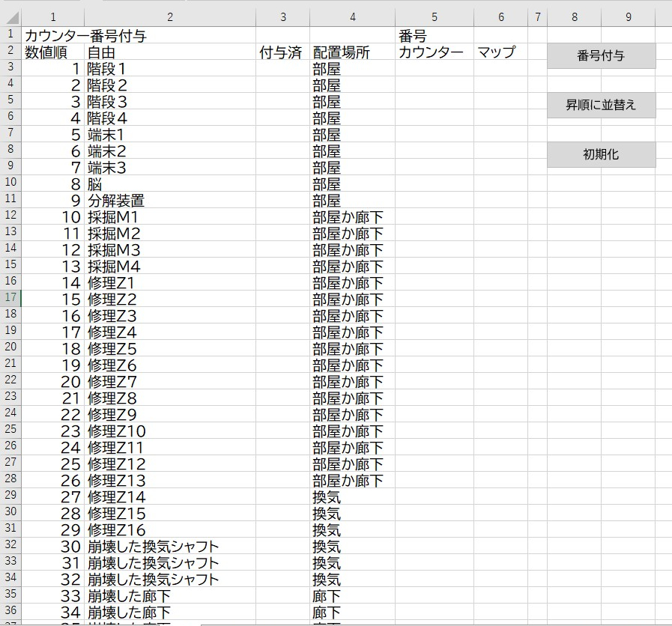Click the cell containing 脳
Image resolution: width=672 pixels, height=626 pixels.
(170, 183)
